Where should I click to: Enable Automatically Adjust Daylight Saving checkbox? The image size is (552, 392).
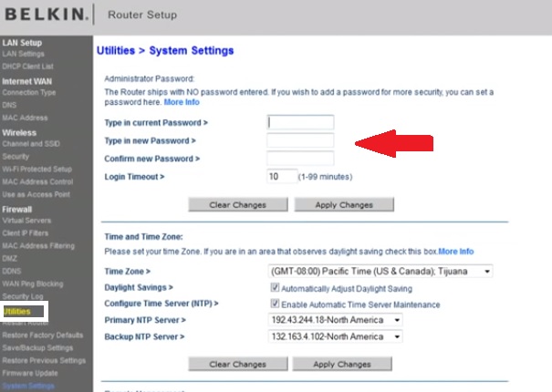pos(275,287)
